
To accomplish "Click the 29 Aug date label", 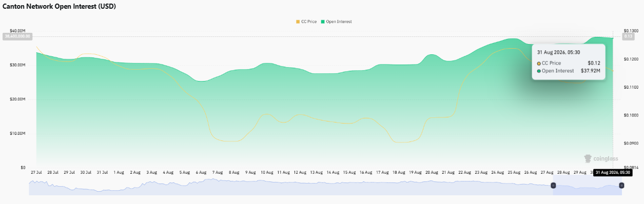I will coord(579,173).
